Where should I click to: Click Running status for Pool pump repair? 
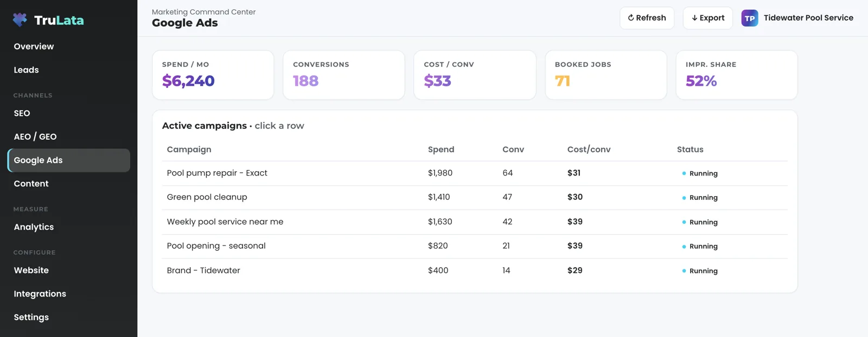coord(700,173)
